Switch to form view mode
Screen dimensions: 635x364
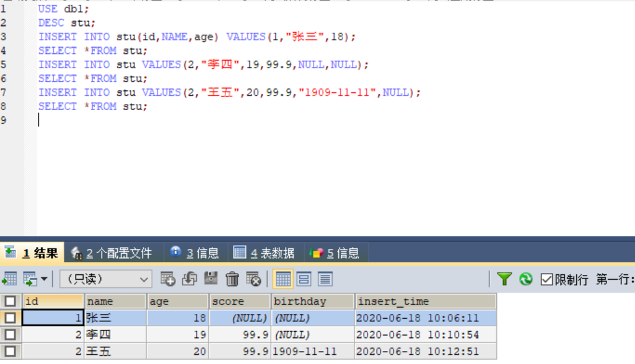click(304, 279)
